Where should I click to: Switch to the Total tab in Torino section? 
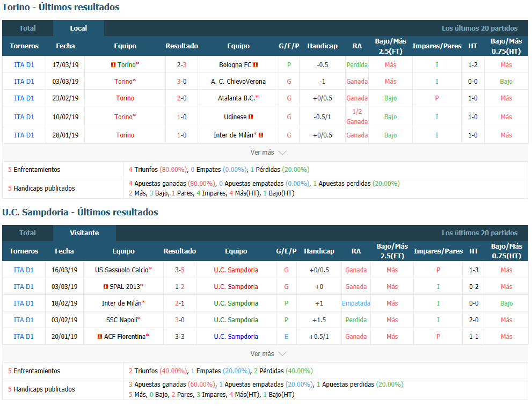click(27, 28)
